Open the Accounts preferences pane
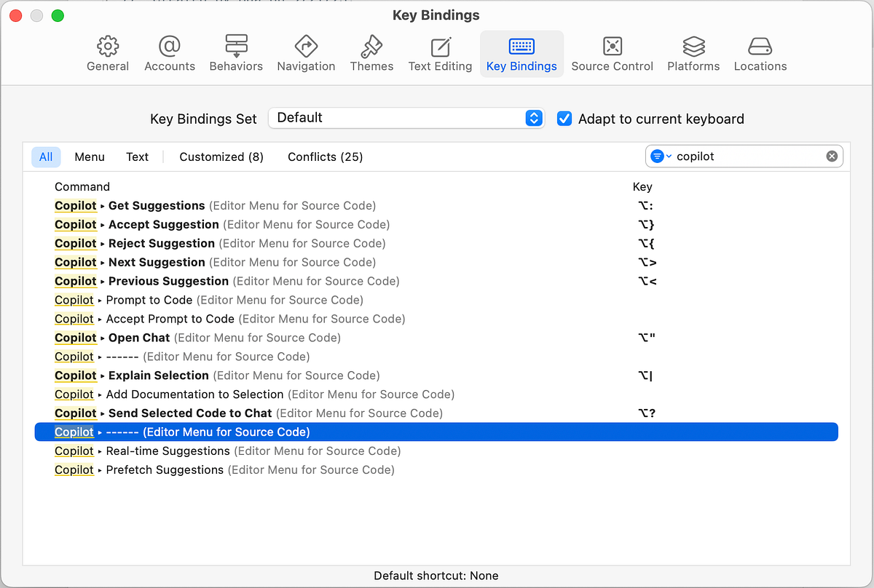 pyautogui.click(x=169, y=53)
